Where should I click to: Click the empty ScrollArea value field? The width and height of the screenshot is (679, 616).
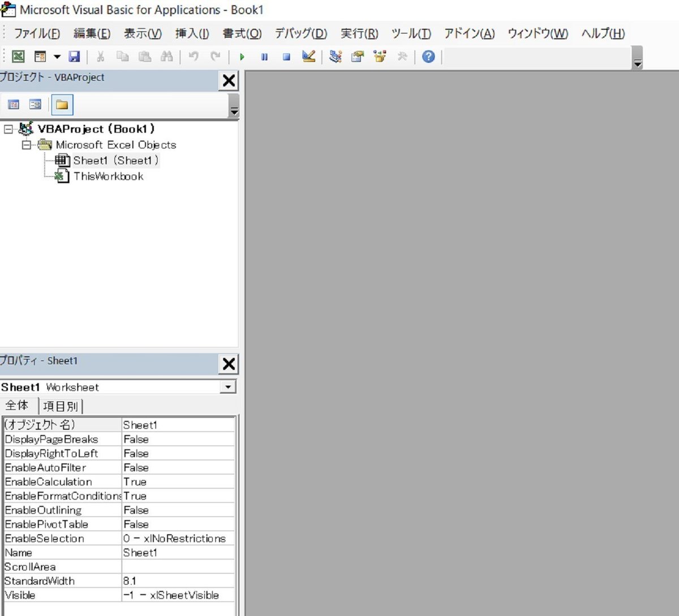coord(178,566)
